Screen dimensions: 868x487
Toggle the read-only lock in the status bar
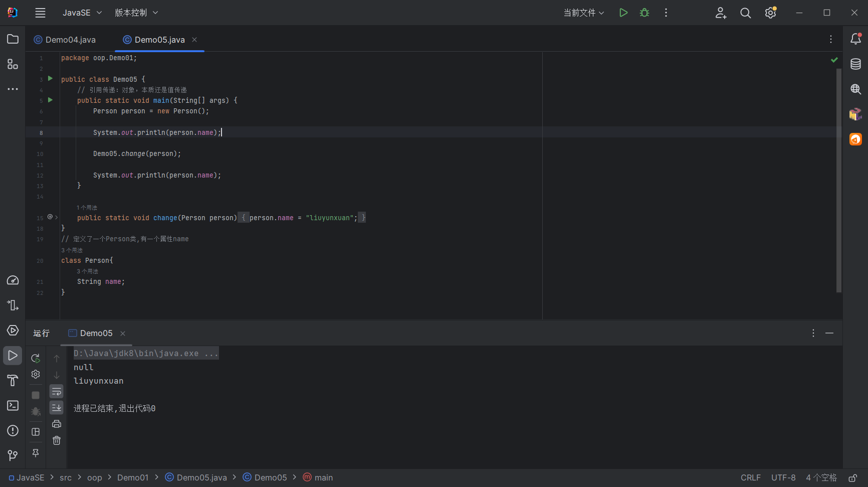[x=852, y=478]
